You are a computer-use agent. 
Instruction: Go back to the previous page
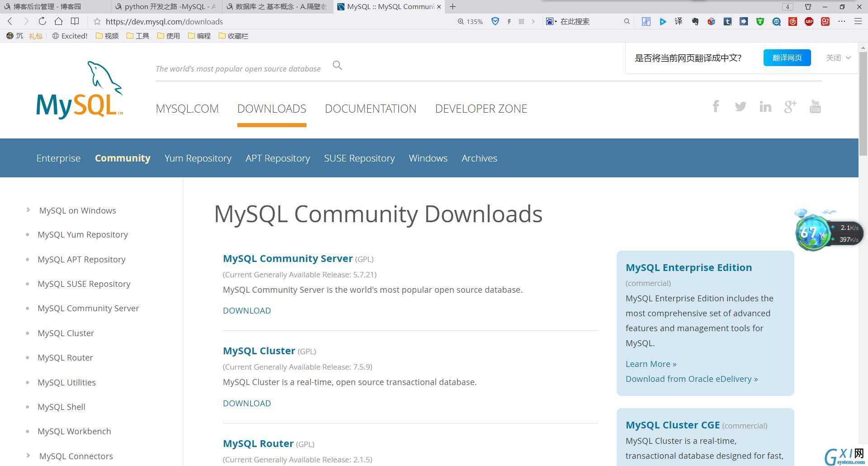[x=10, y=21]
